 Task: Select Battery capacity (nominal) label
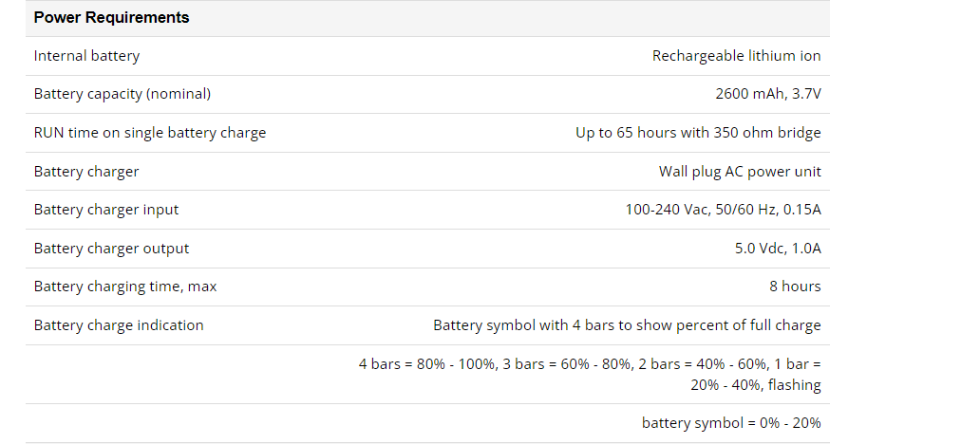pos(122,94)
